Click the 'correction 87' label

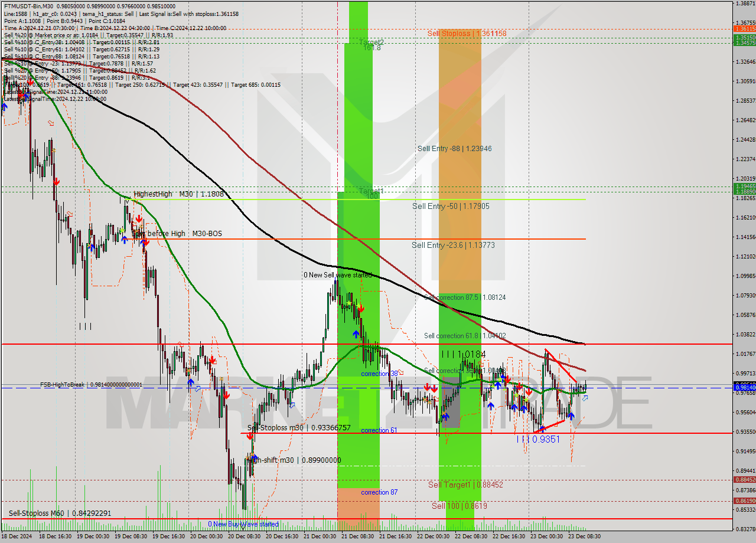[379, 492]
